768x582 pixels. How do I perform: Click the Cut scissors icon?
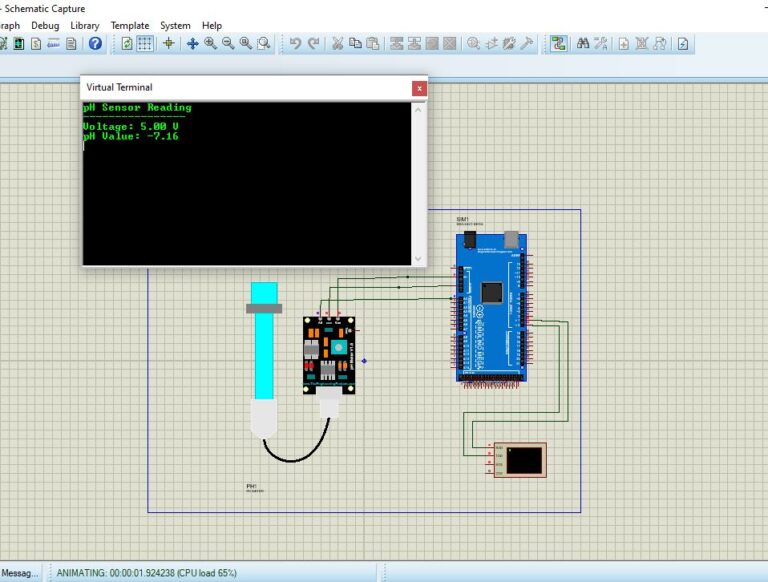pyautogui.click(x=338, y=44)
